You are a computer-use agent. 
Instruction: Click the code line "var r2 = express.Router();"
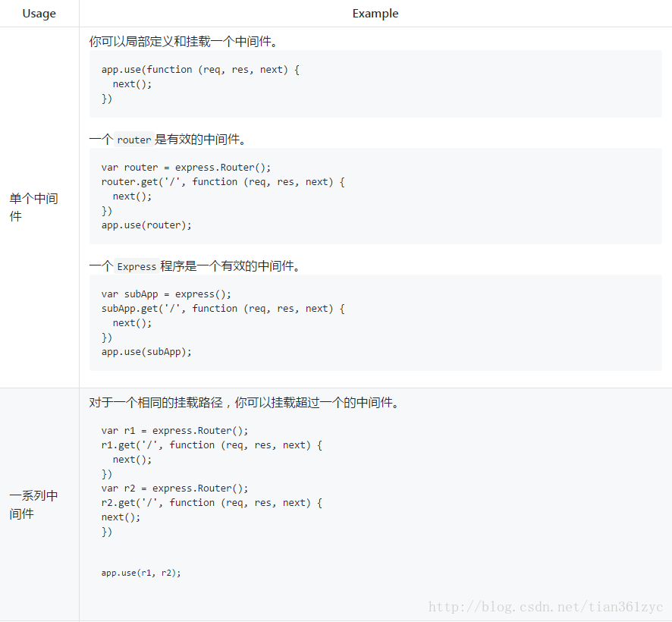tap(175, 488)
